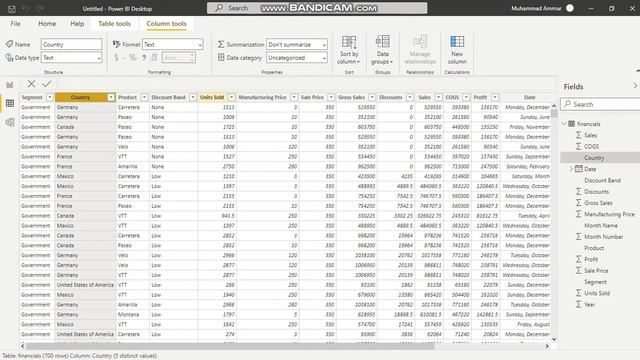The height and width of the screenshot is (360, 640).
Task: Click the Redo arrow in title bar
Action: click(40, 9)
